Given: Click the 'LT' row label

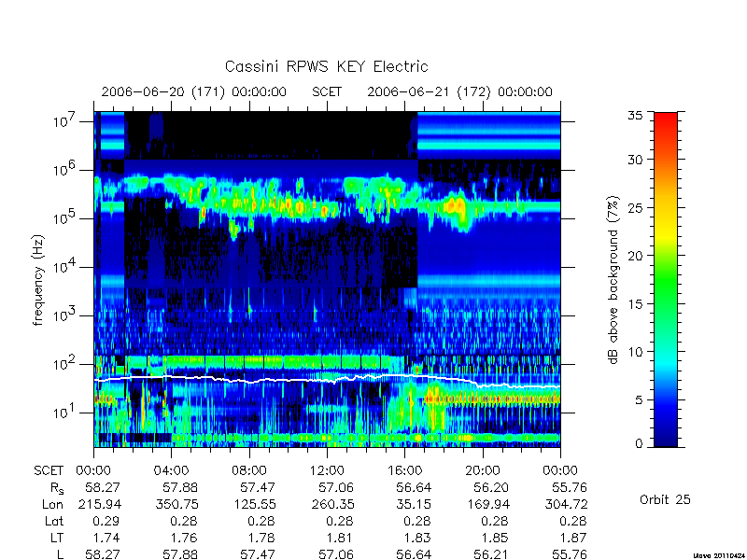Looking at the screenshot, I should click(56, 538).
